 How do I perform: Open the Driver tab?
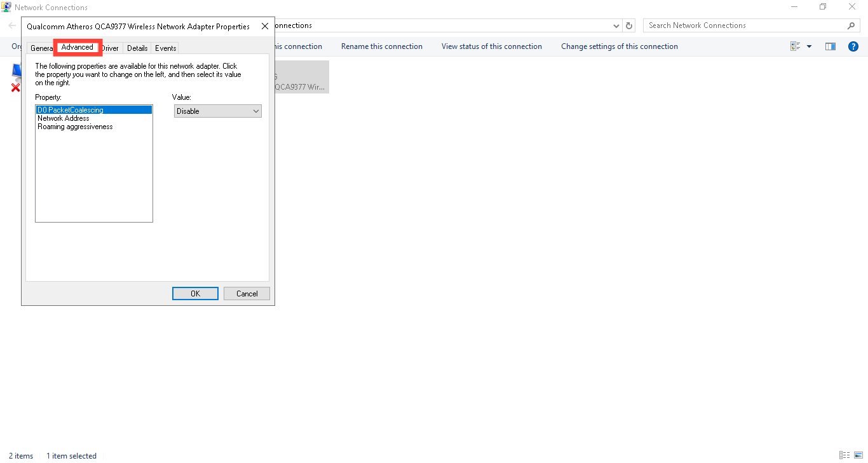pos(111,48)
